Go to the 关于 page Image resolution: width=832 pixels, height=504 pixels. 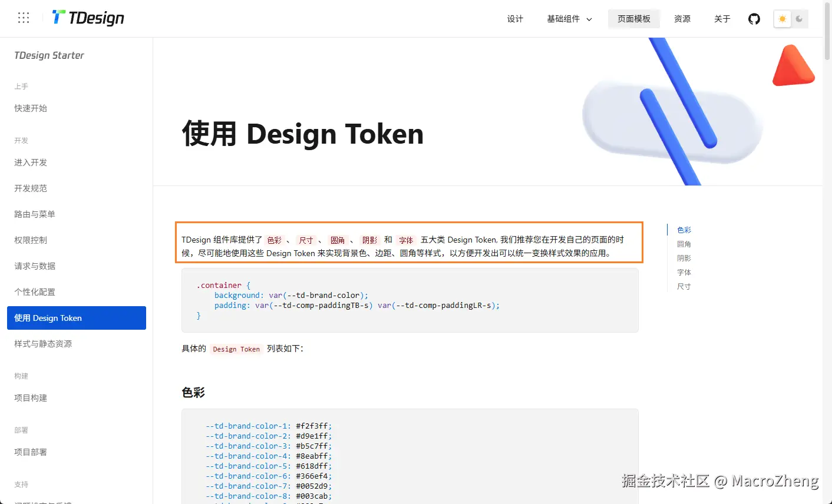pyautogui.click(x=722, y=19)
